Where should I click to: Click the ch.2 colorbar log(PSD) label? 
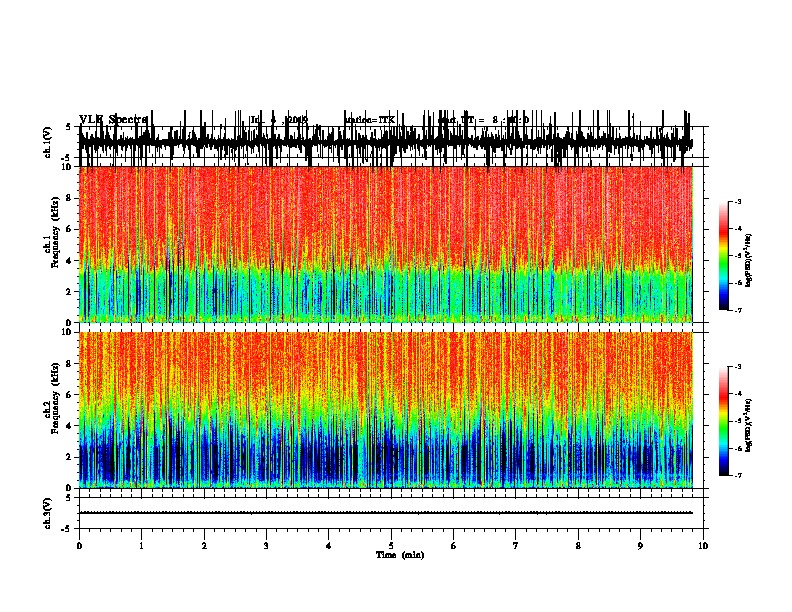(x=748, y=425)
